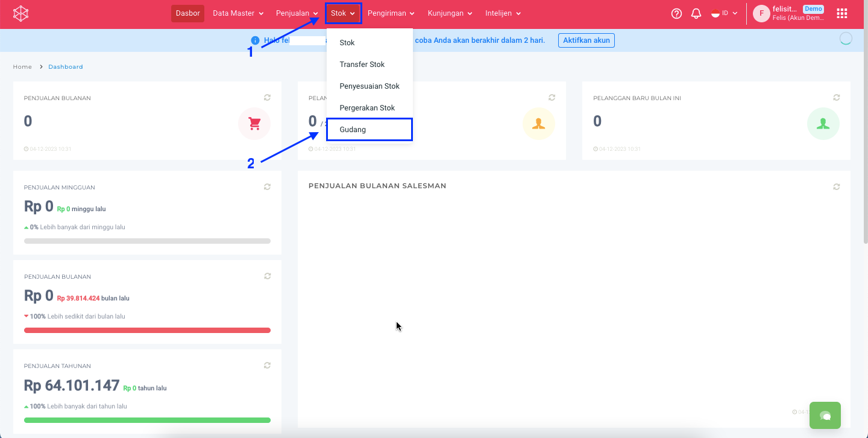The width and height of the screenshot is (868, 438).
Task: Click the help question mark icon
Action: 676,13
